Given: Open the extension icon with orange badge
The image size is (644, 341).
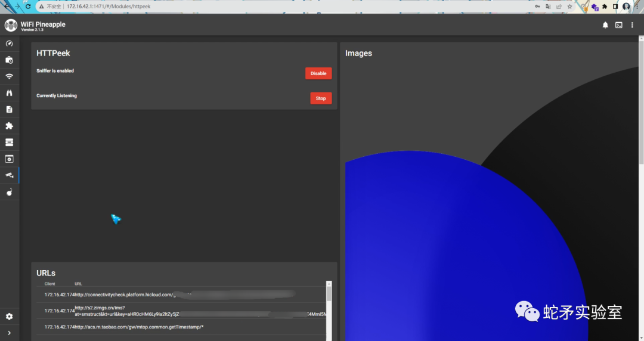Looking at the screenshot, I should point(584,7).
